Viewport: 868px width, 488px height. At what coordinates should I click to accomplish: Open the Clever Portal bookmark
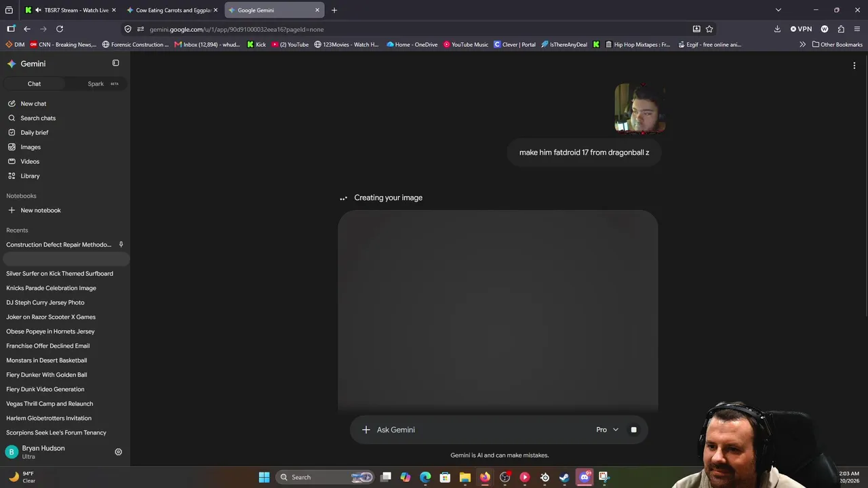[515, 45]
